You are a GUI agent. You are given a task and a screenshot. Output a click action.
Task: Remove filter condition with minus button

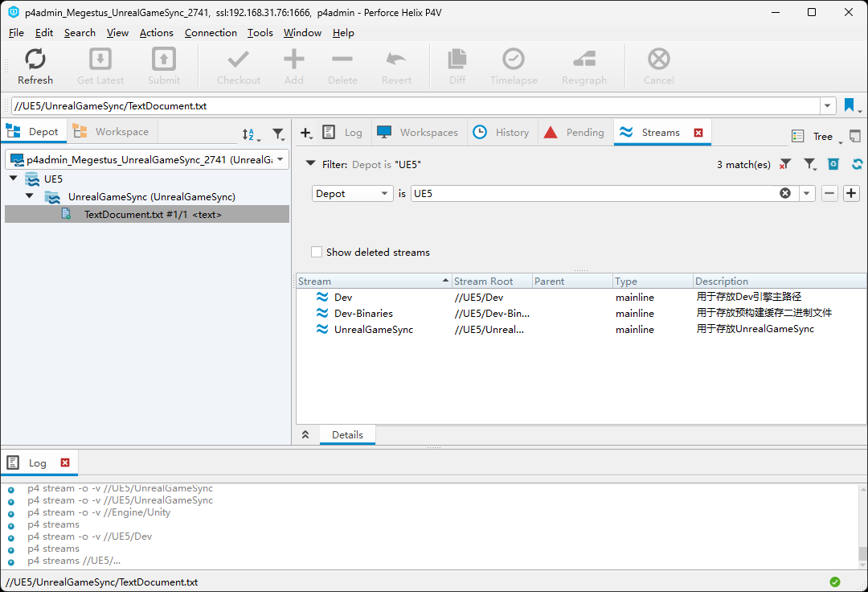pyautogui.click(x=829, y=193)
